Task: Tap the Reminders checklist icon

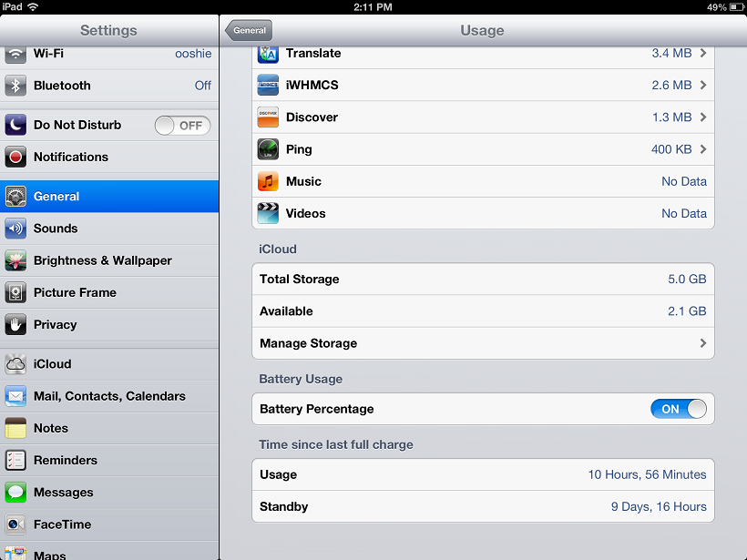Action: point(15,461)
